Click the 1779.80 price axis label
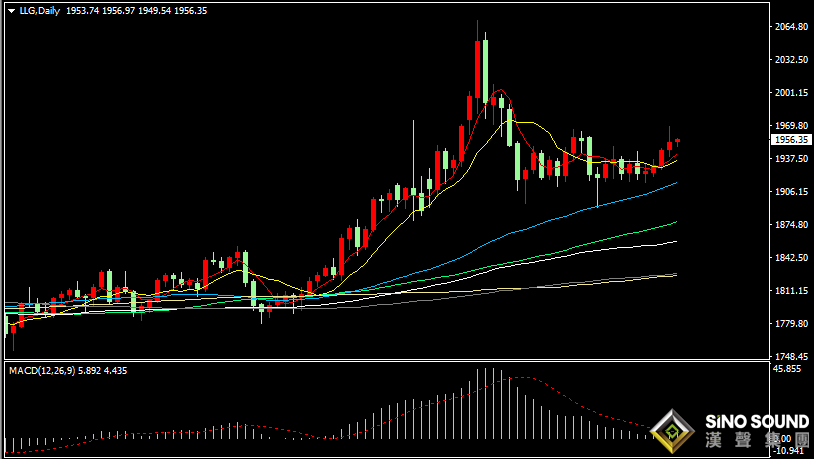 pyautogui.click(x=792, y=324)
